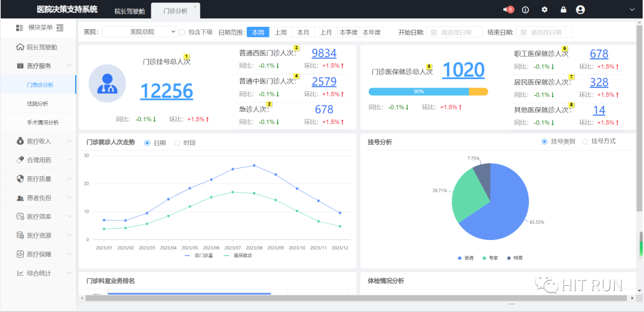Image resolution: width=644 pixels, height=312 pixels.
Task: Select the 挂号方式 radio option
Action: [x=585, y=142]
